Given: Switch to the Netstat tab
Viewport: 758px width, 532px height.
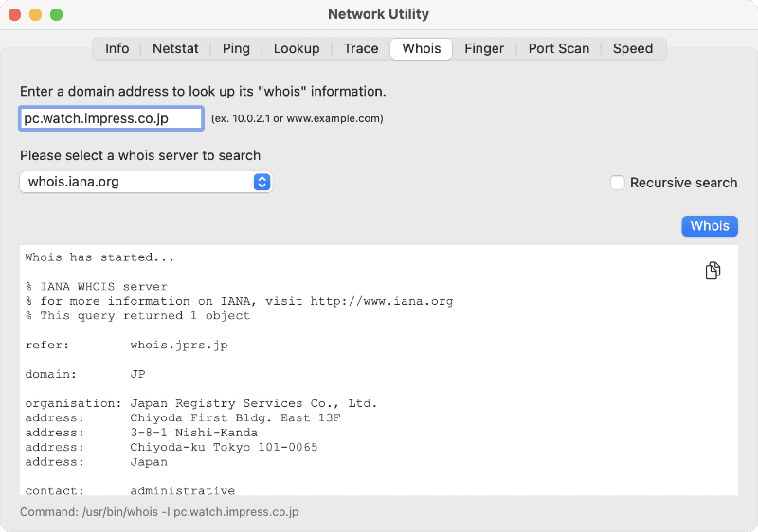Looking at the screenshot, I should click(175, 49).
